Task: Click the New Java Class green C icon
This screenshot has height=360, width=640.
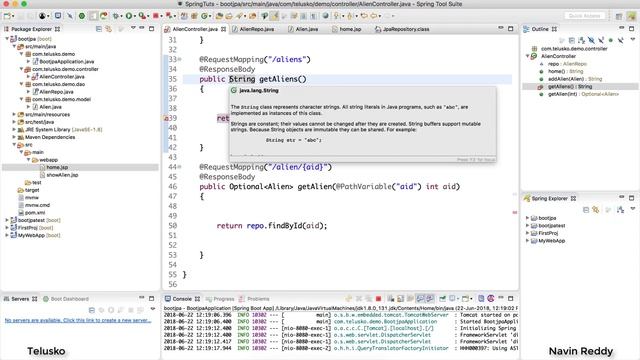Action: click(x=204, y=16)
